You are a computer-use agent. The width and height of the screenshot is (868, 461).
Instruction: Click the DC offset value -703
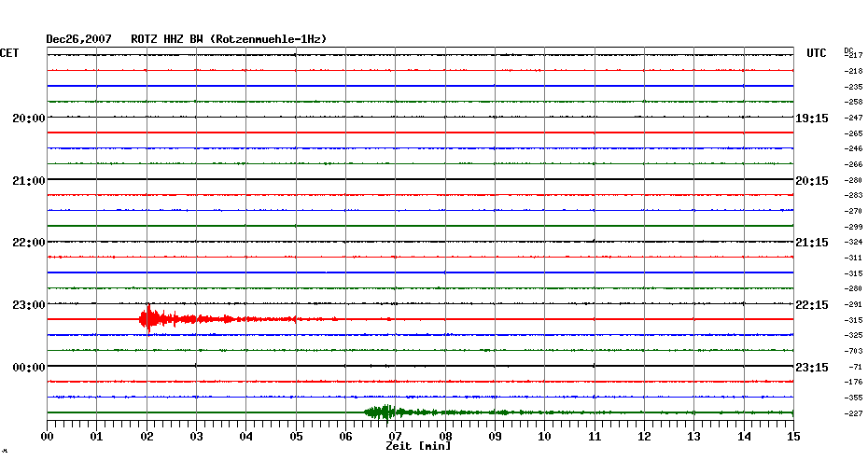tap(853, 351)
